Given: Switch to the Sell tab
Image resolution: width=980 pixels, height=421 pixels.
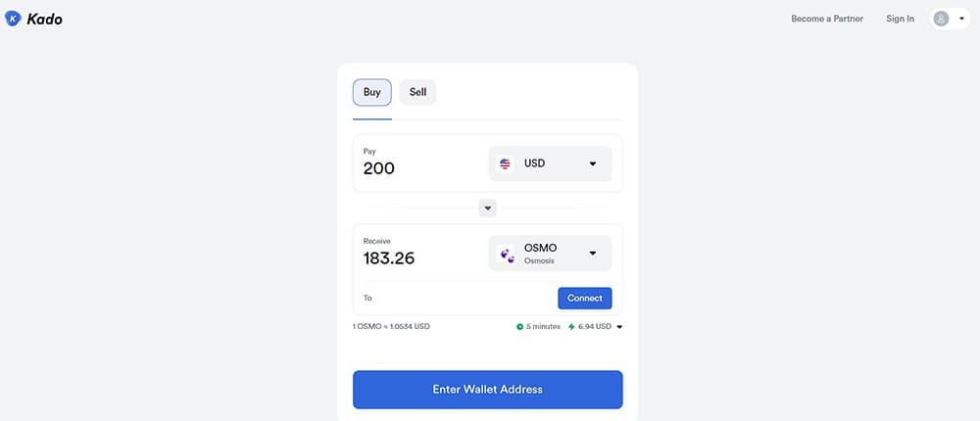Looking at the screenshot, I should pos(417,92).
